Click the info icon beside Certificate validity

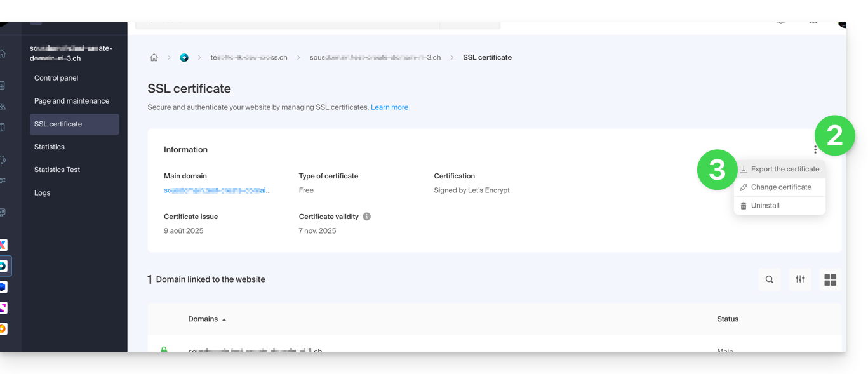366,217
